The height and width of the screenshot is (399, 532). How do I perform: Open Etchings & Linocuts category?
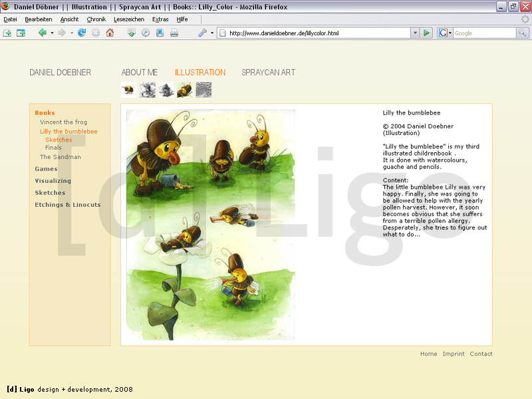(68, 205)
